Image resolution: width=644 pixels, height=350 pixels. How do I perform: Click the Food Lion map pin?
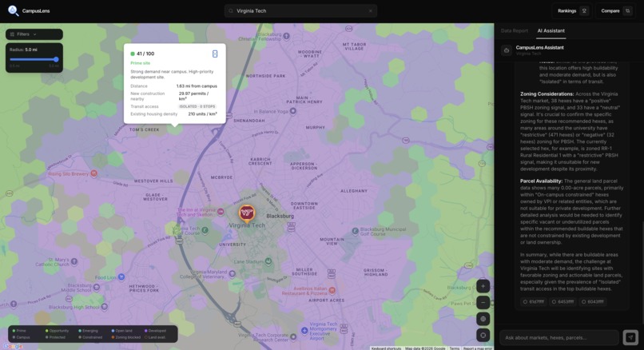[x=121, y=277]
